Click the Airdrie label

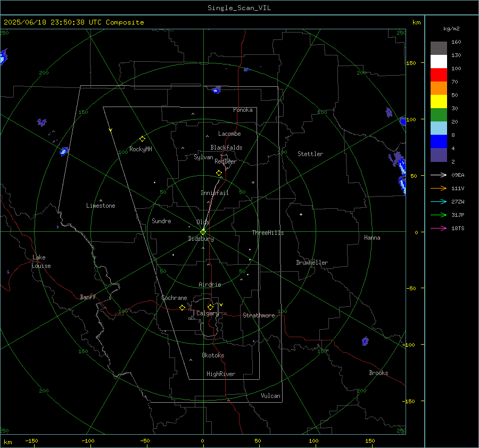210,284
